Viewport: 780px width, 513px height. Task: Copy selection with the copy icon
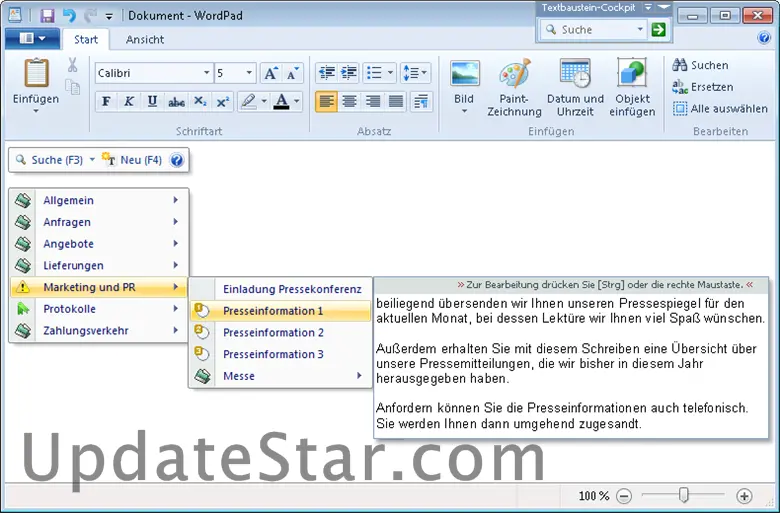[x=73, y=88]
